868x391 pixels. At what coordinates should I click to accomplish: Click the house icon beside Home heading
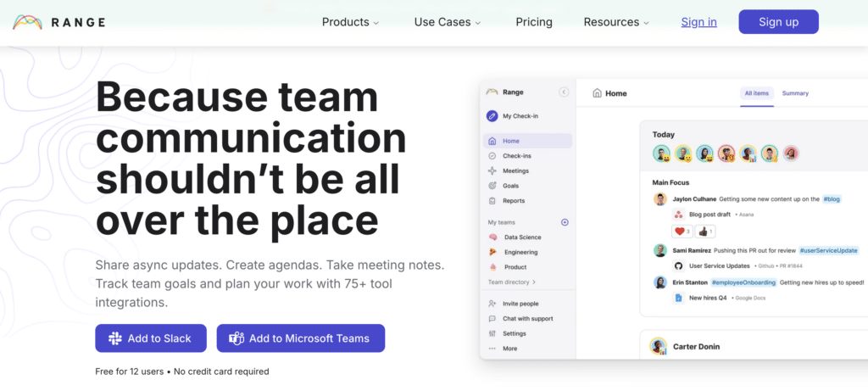pyautogui.click(x=597, y=93)
